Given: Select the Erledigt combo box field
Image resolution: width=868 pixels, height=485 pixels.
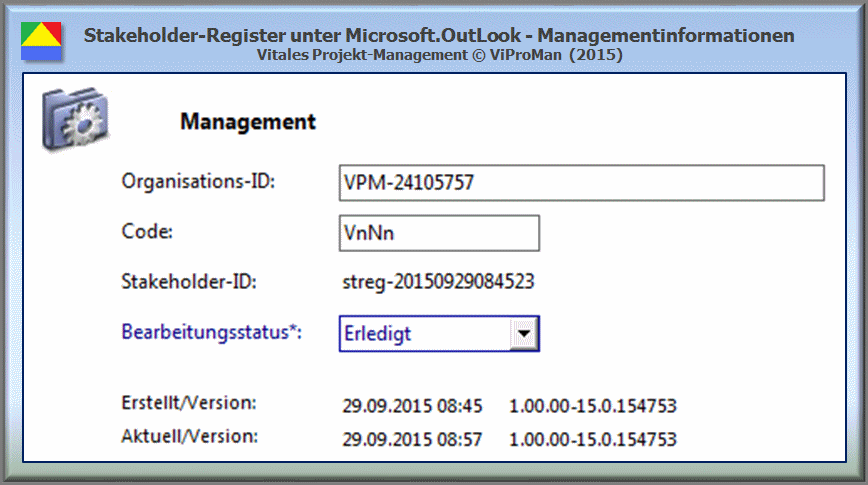Looking at the screenshot, I should click(439, 334).
